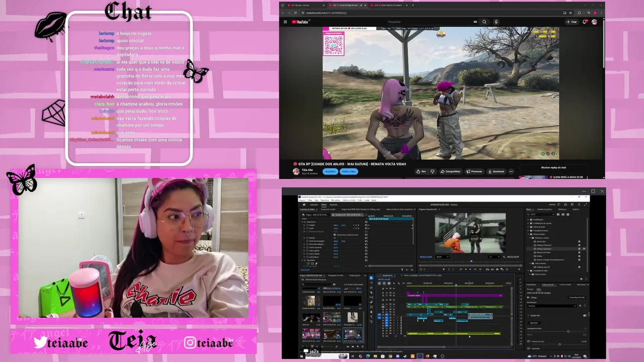Screen dimensions: 644x362
Task: Toggle Volume do clipe switch
Action: [529, 341]
